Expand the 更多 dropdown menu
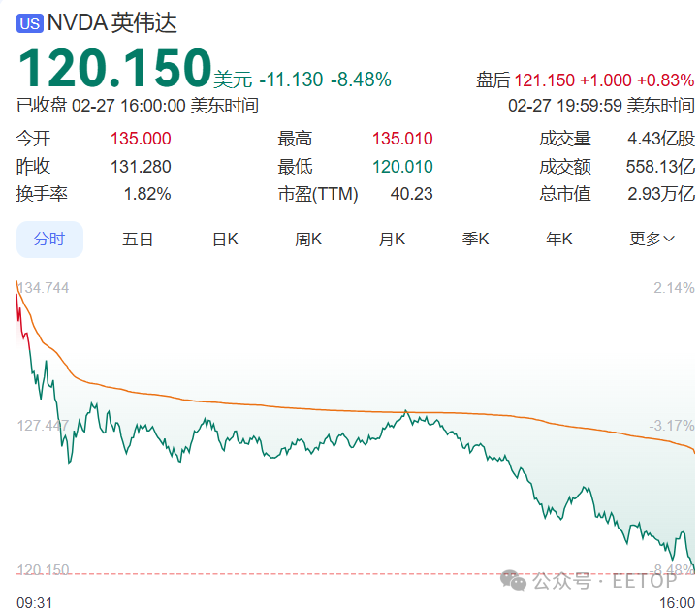Screen dimensions: 700x609 click(652, 240)
